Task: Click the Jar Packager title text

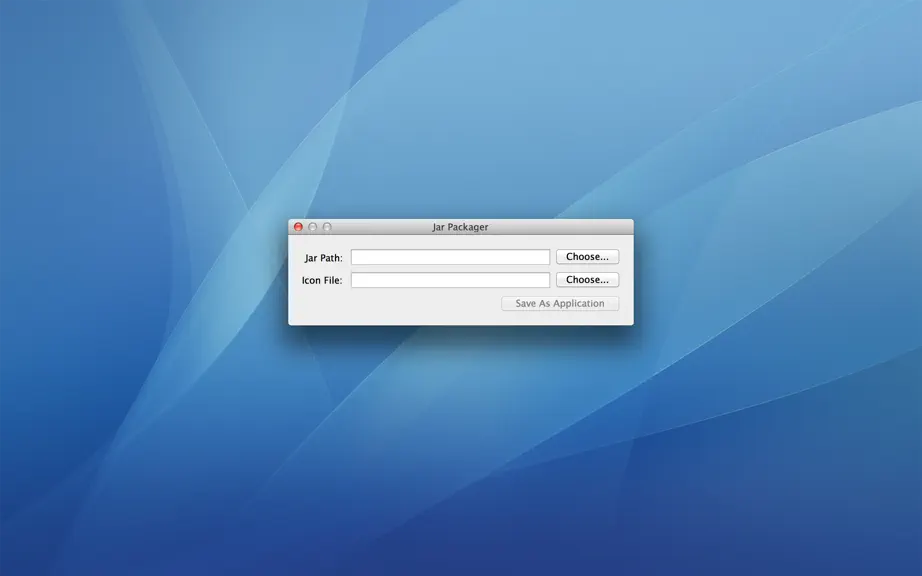Action: [460, 227]
